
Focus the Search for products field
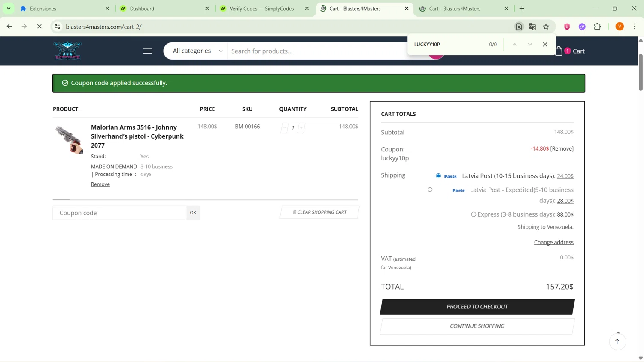click(318, 51)
